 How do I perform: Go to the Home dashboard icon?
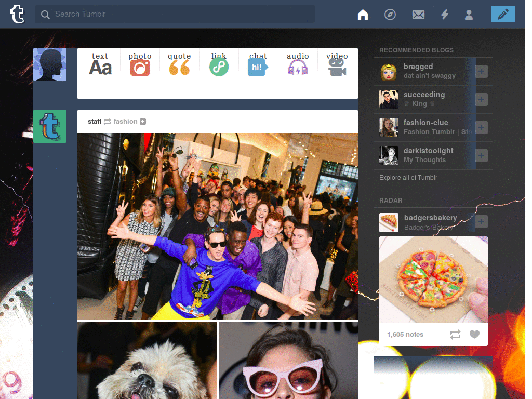363,15
